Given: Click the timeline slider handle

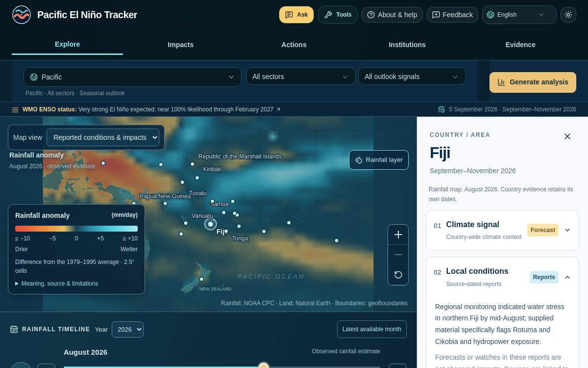Looking at the screenshot, I should 264,366.
